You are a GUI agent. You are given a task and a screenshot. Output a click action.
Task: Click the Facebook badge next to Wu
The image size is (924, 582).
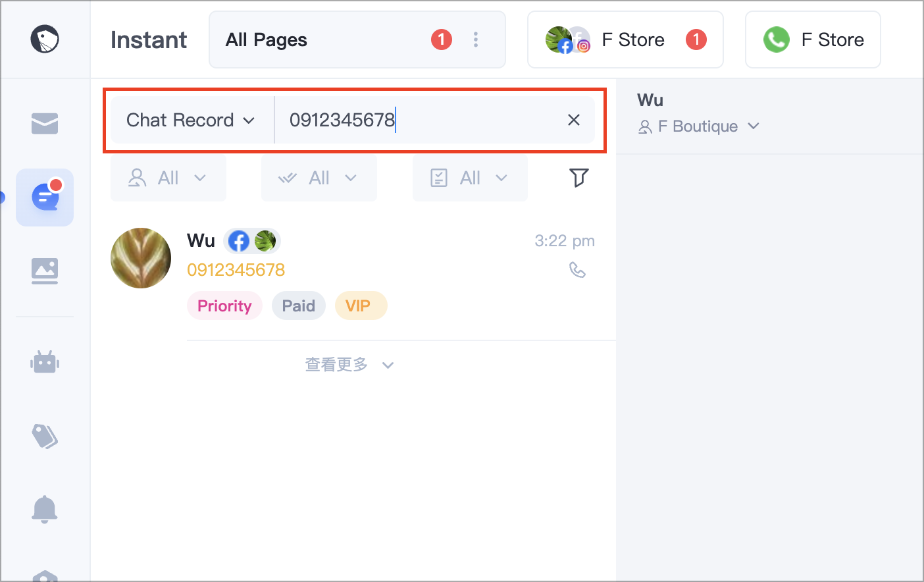click(x=239, y=241)
